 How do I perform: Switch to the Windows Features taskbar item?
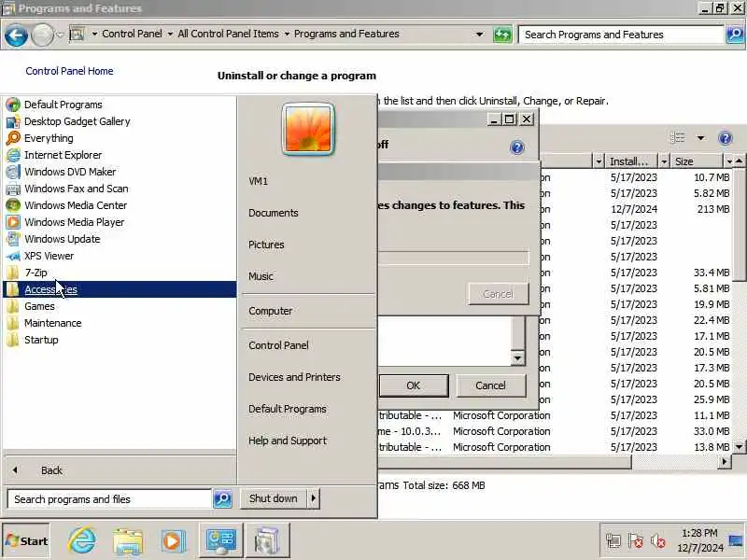267,540
